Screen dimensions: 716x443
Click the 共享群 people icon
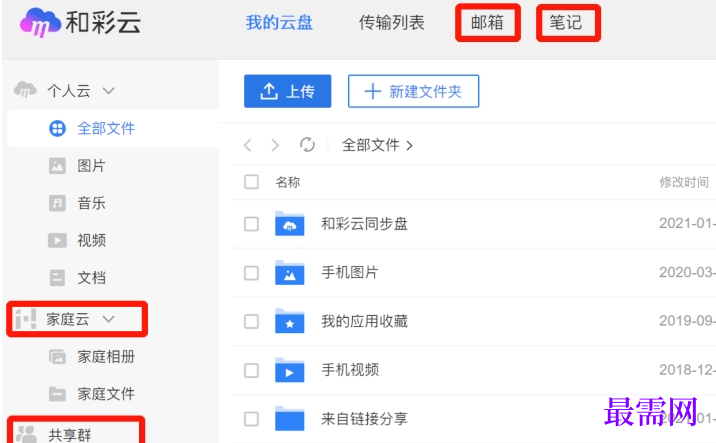[x=26, y=434]
